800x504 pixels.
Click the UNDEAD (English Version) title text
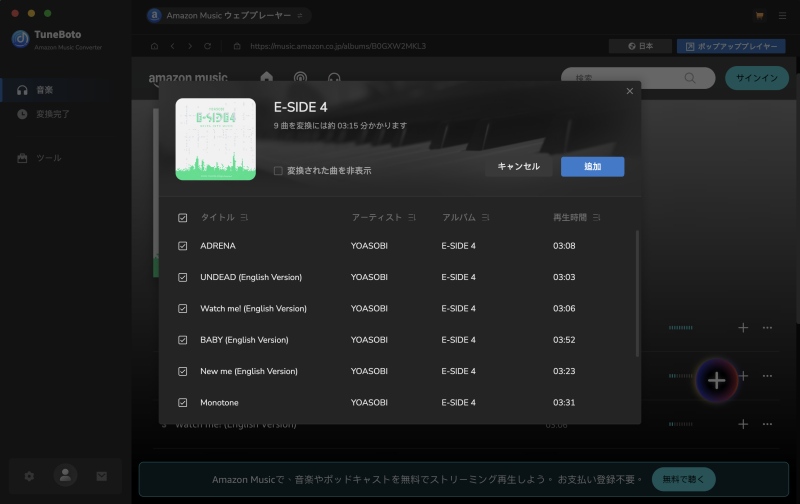click(x=251, y=277)
